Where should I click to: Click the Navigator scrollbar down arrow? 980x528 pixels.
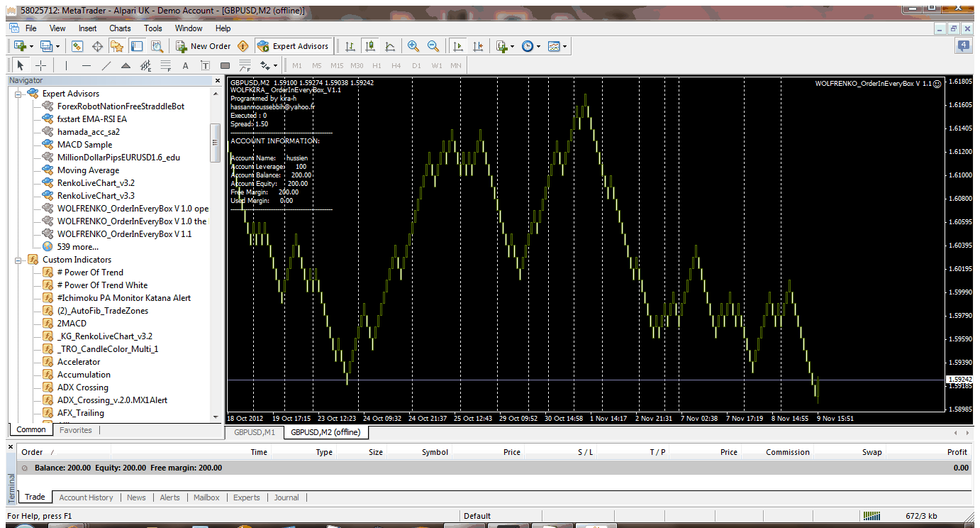click(x=216, y=417)
